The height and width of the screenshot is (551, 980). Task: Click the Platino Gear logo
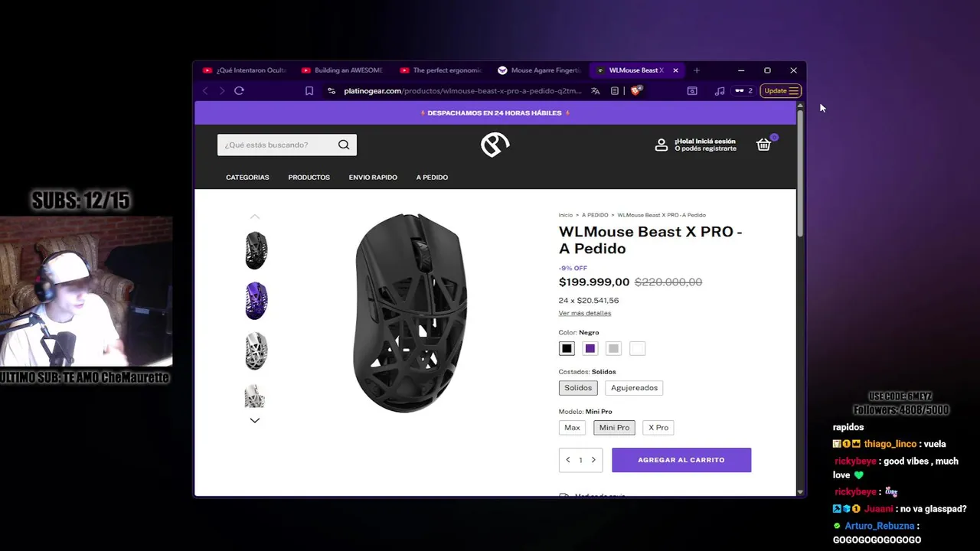point(495,144)
